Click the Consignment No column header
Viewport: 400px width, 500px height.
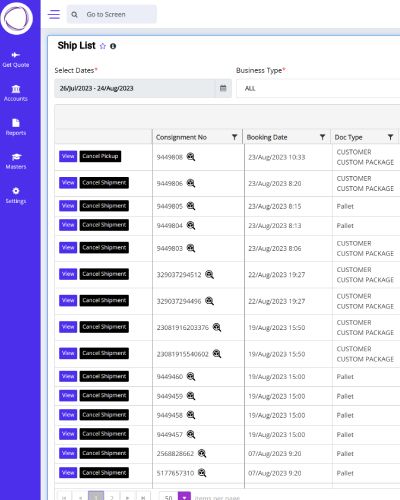point(181,137)
